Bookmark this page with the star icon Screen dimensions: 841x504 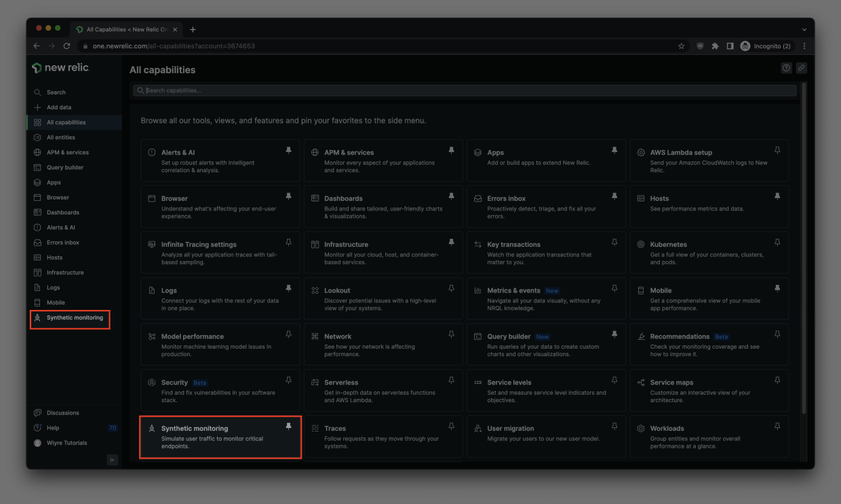point(681,46)
